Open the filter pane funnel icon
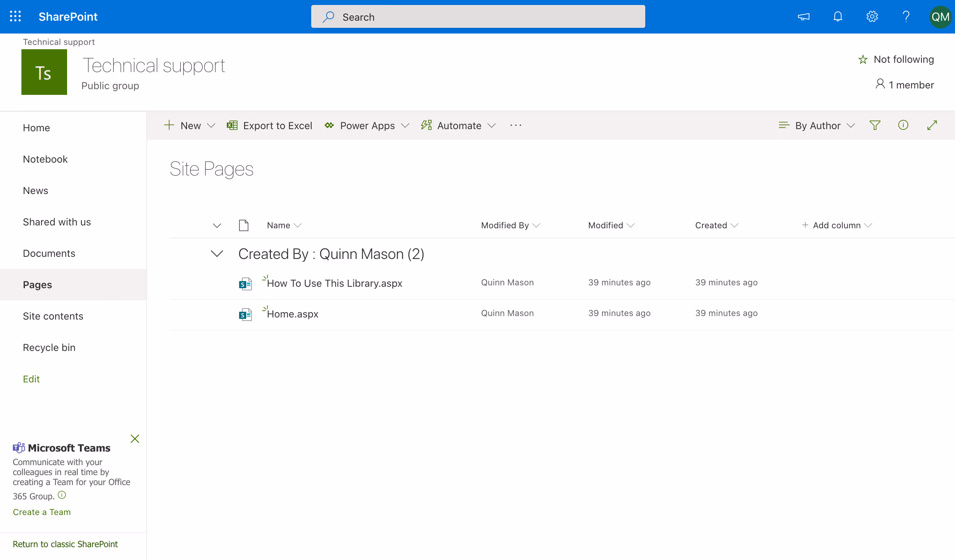The image size is (955, 560). (875, 126)
